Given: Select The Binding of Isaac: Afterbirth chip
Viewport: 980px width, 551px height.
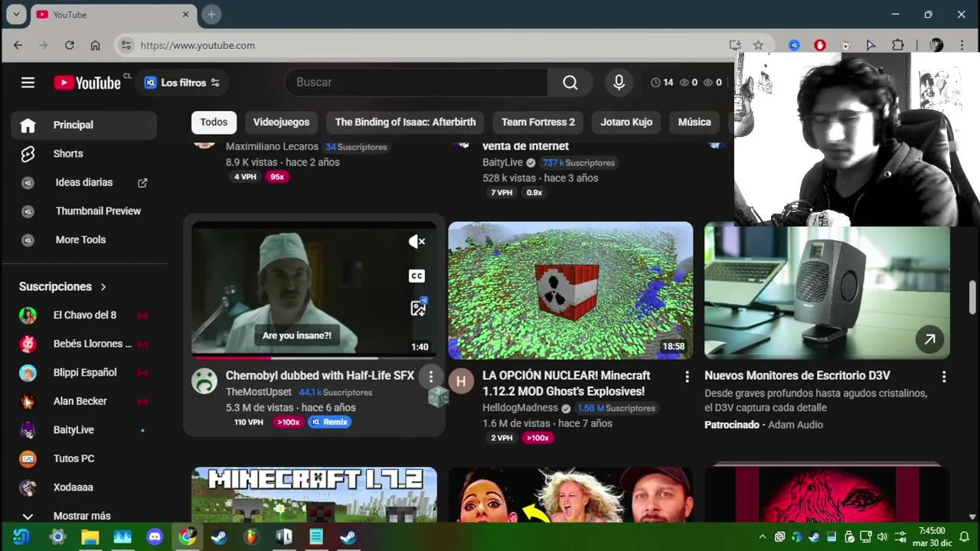Looking at the screenshot, I should (405, 122).
